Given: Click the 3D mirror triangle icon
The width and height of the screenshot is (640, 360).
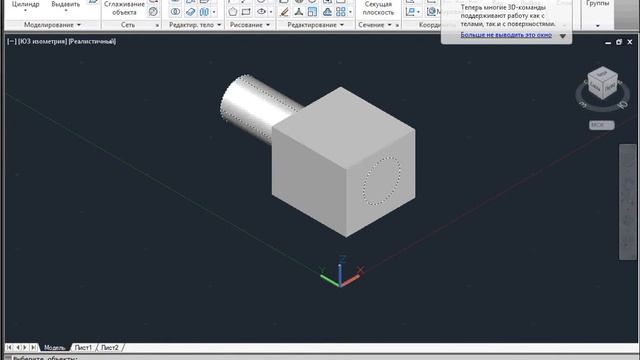Looking at the screenshot, I should coord(327,12).
